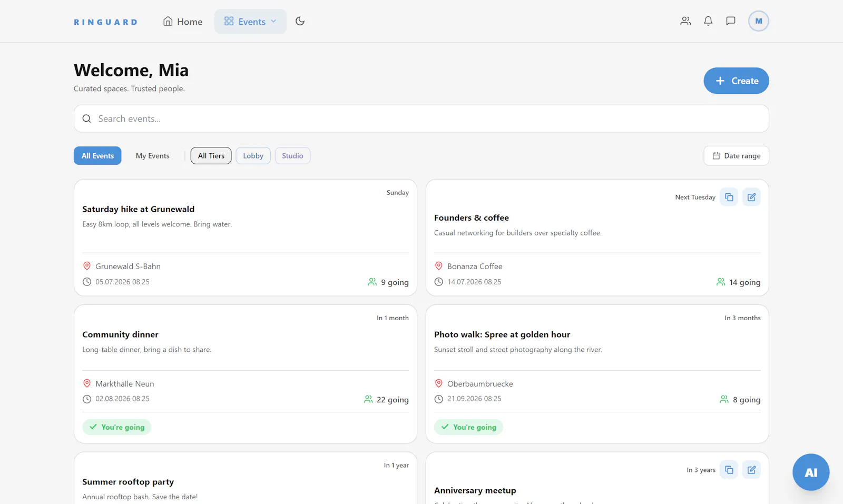The image size is (843, 504).
Task: Click the Bonanza Coffee location text
Action: (x=475, y=266)
